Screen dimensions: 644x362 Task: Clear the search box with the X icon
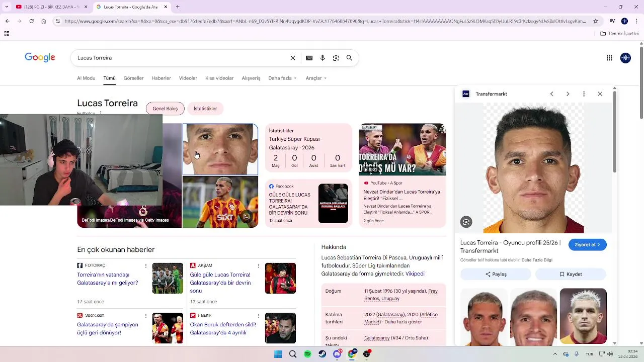(x=293, y=58)
